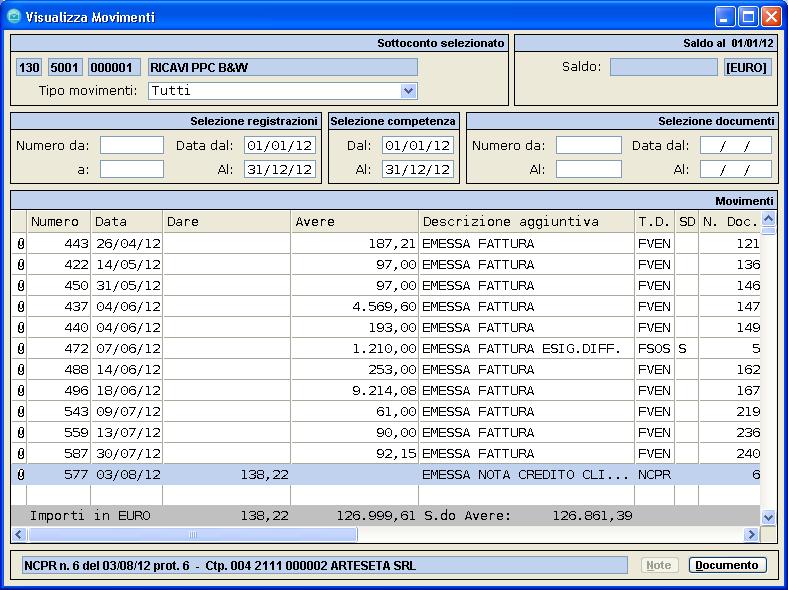Click the T.D. column header
The height and width of the screenshot is (590, 788).
[x=654, y=222]
